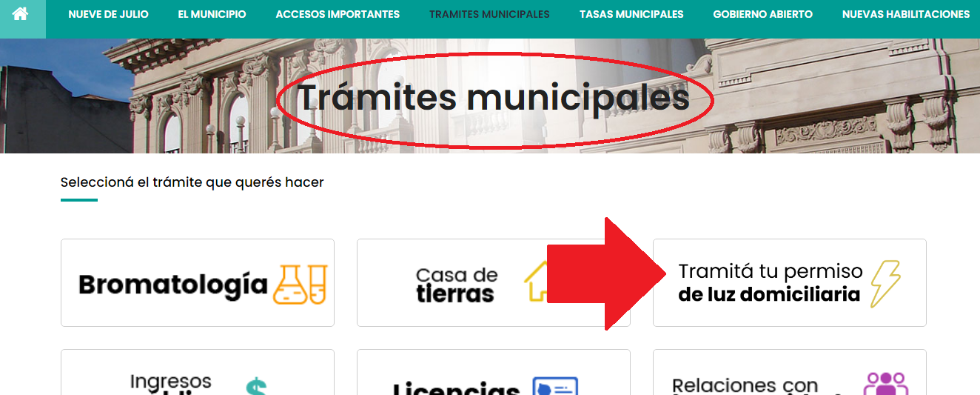Click the purple people group icon
This screenshot has height=395, width=980.
[x=885, y=384]
